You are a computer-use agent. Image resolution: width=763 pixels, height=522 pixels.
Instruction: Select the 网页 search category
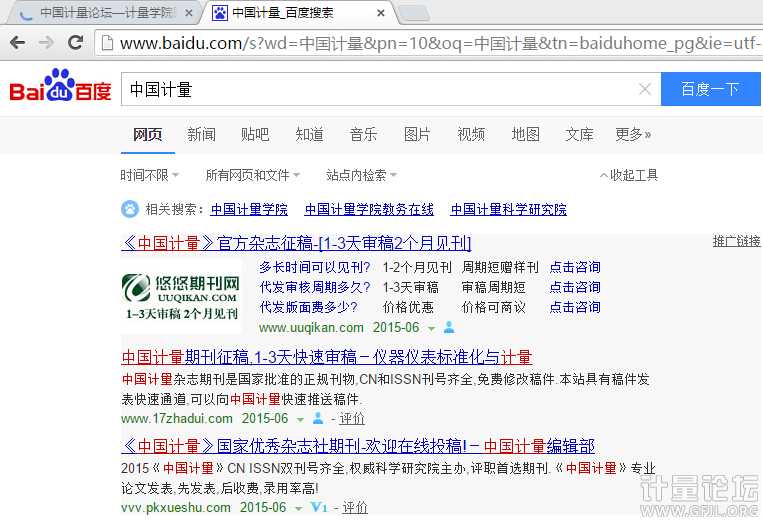147,134
